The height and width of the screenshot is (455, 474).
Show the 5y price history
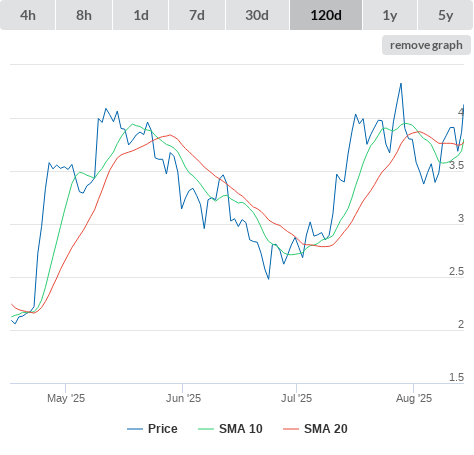pyautogui.click(x=445, y=15)
